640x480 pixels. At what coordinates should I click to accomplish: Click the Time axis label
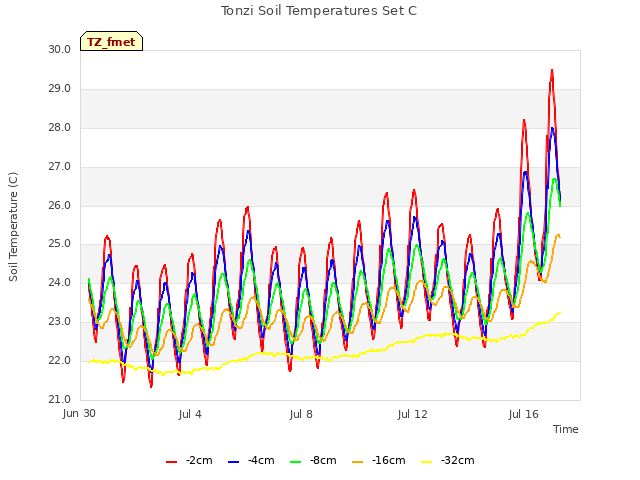pyautogui.click(x=565, y=429)
